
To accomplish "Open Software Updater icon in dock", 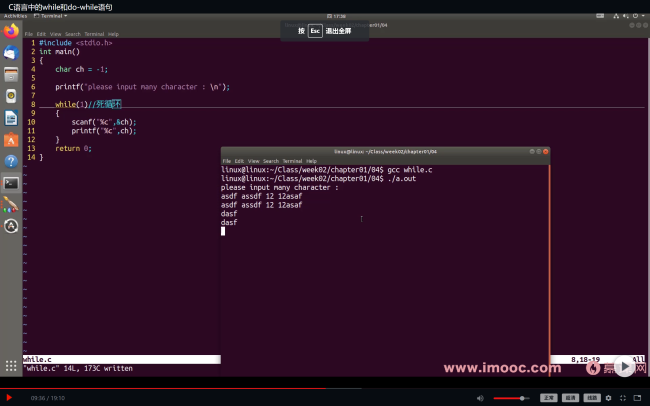I will (11, 226).
